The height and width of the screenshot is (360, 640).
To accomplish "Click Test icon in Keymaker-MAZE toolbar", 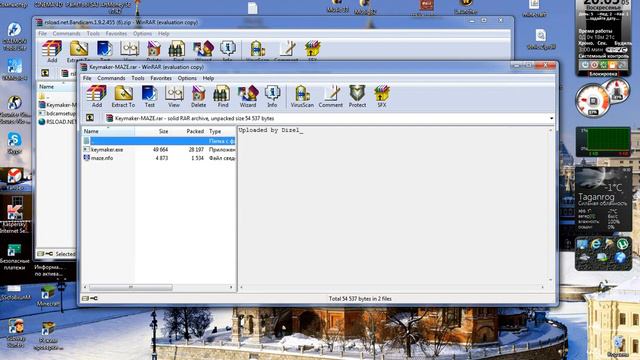I will click(x=150, y=96).
